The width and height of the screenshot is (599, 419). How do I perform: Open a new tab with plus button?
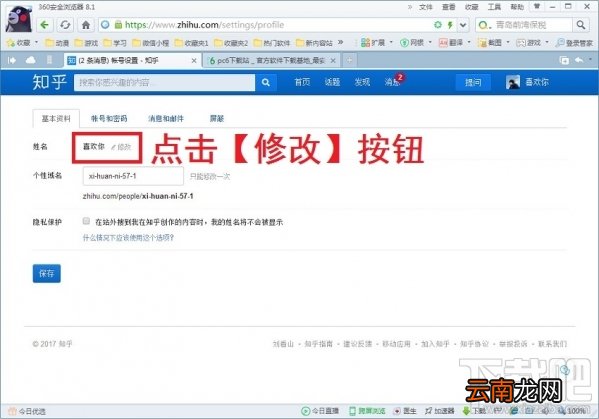pos(350,60)
